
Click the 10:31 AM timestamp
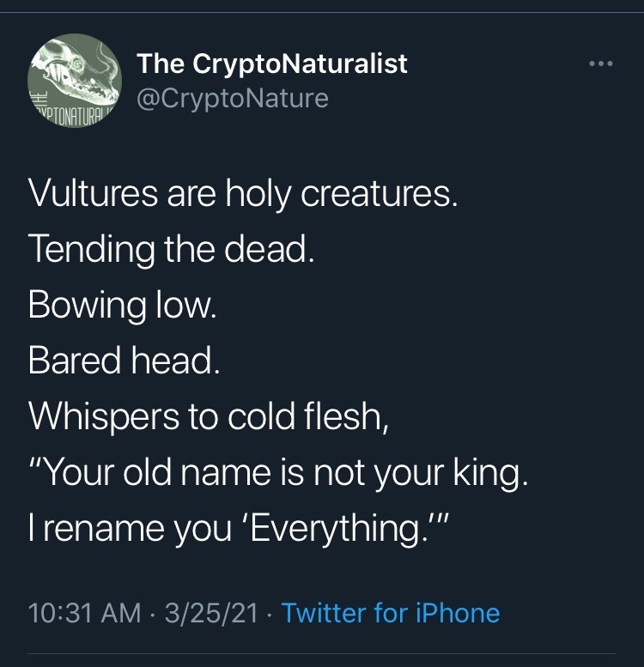coord(84,613)
